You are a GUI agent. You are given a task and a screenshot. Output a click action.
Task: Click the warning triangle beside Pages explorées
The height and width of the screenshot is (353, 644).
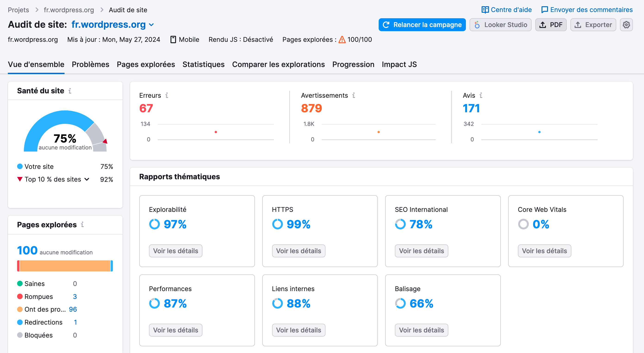342,40
